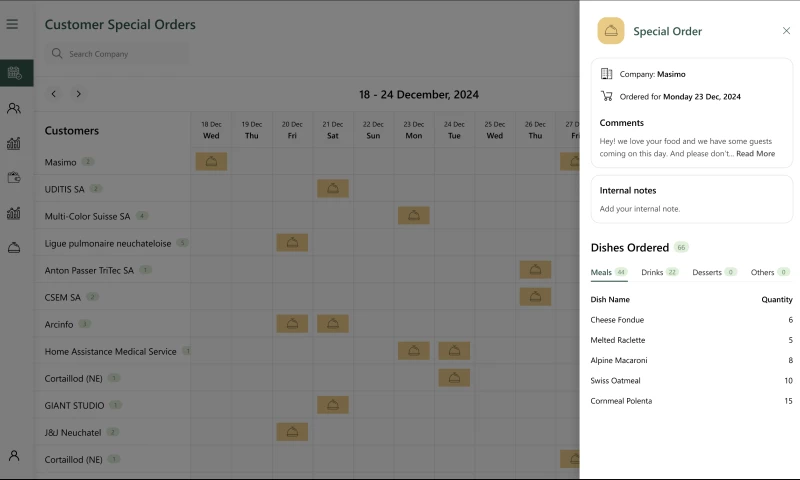Switch to the Desserts tab
The height and width of the screenshot is (480, 800).
(714, 272)
